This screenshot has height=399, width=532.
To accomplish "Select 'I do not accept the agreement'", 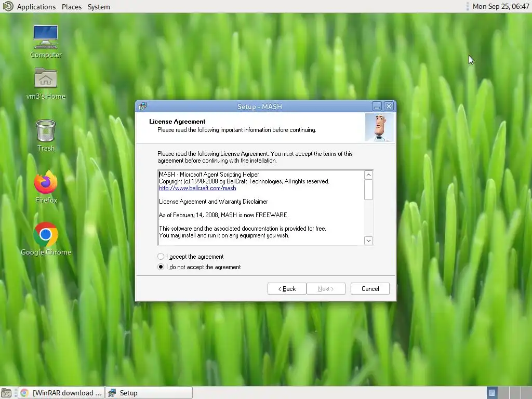I will pyautogui.click(x=161, y=267).
